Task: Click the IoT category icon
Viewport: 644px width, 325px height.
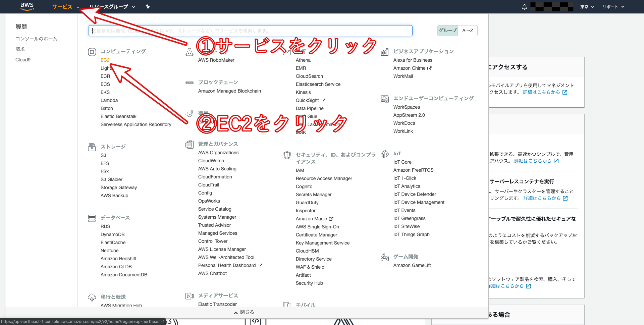Action: [x=385, y=154]
